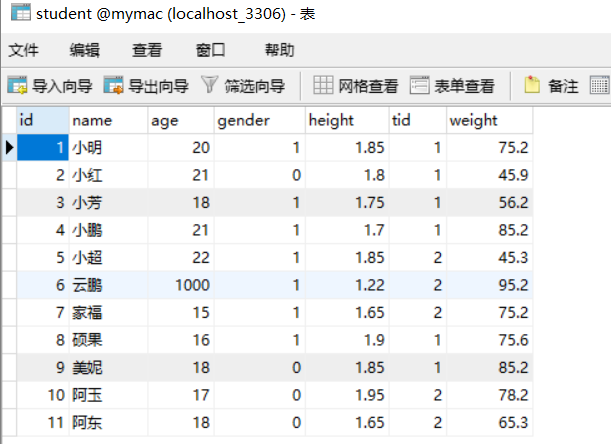Image resolution: width=611 pixels, height=444 pixels.
Task: Click the Form View (表单查看) icon
Action: coord(420,85)
